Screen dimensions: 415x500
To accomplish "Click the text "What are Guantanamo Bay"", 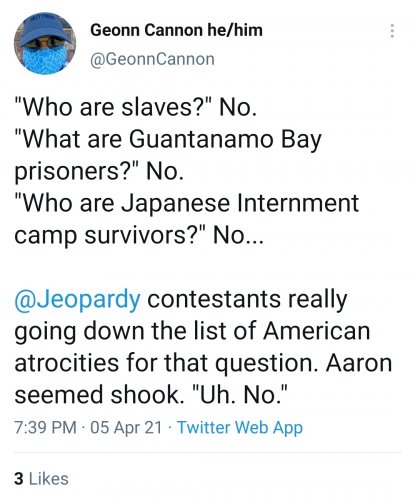I will click(x=168, y=139).
